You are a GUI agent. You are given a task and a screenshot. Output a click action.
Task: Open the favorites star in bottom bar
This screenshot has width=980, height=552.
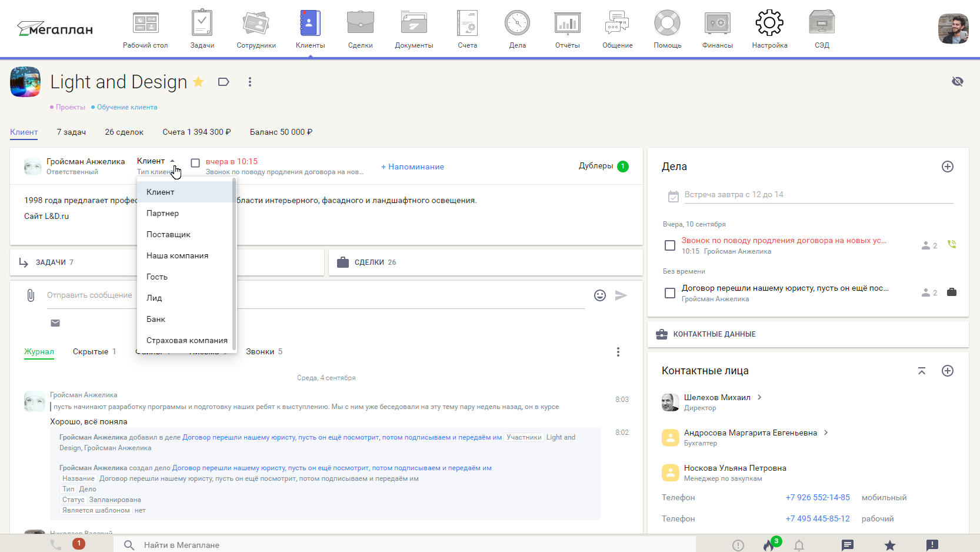(890, 546)
